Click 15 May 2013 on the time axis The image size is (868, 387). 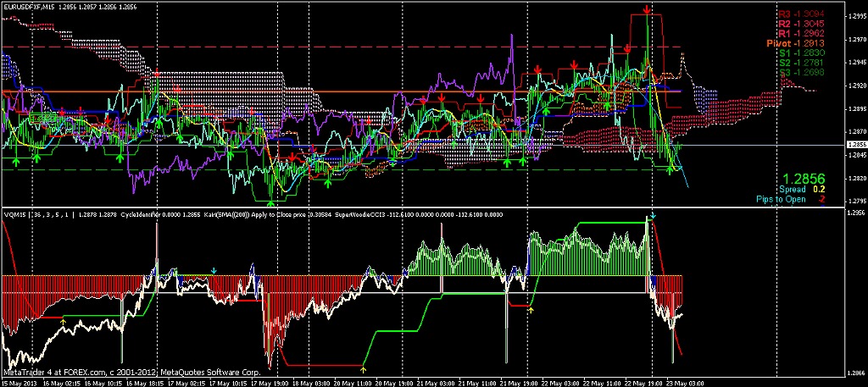tap(18, 383)
